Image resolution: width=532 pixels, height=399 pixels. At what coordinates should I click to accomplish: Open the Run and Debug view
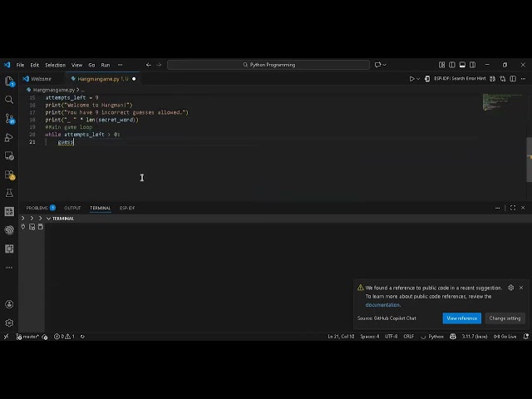coord(9,137)
